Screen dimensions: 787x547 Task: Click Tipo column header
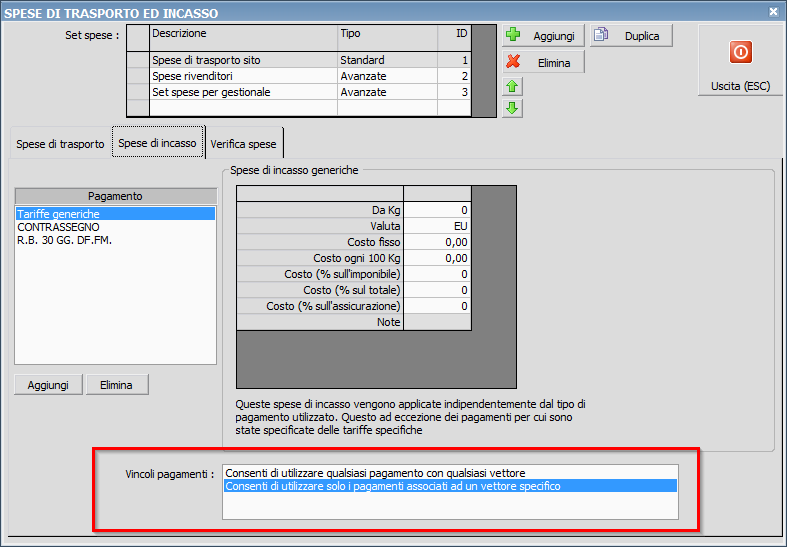pyautogui.click(x=387, y=38)
